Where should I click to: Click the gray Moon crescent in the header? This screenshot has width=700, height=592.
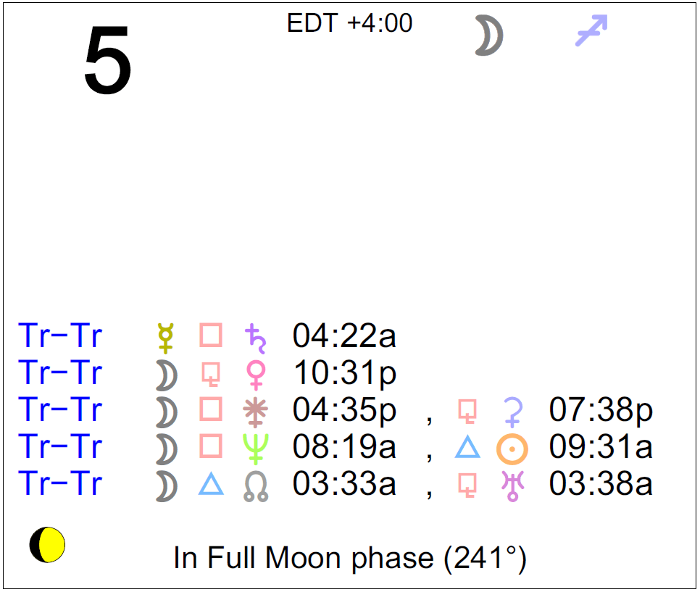coord(489,36)
